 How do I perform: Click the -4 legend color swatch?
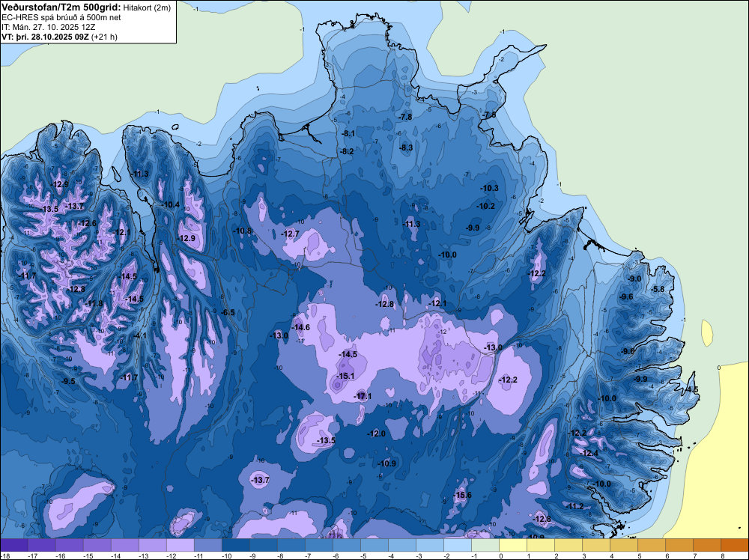pyautogui.click(x=401, y=546)
